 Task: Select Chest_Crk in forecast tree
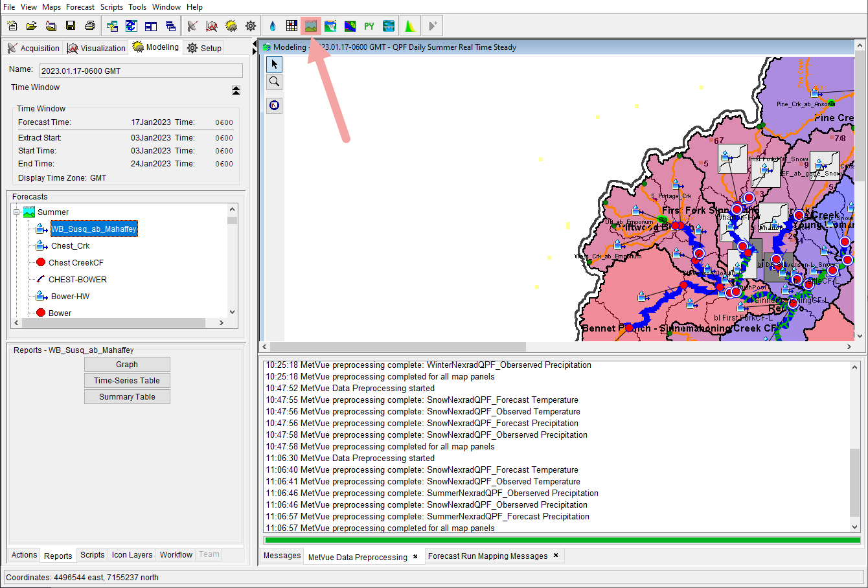click(70, 246)
